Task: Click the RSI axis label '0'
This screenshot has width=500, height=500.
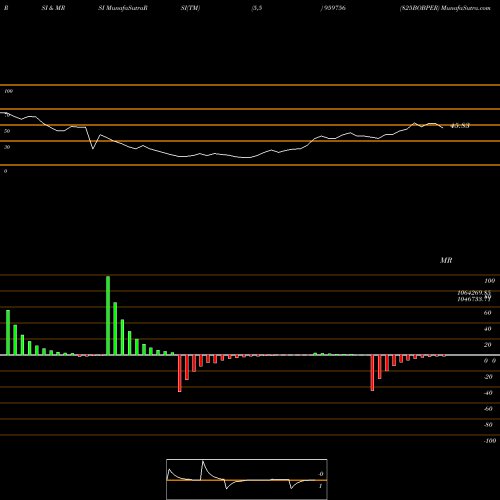Action: pyautogui.click(x=5, y=171)
